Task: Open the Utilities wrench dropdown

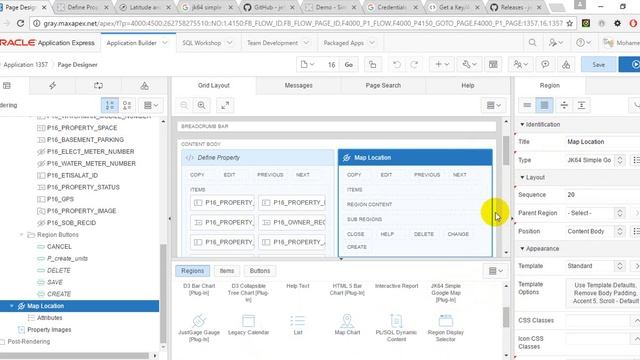Action: coord(469,64)
